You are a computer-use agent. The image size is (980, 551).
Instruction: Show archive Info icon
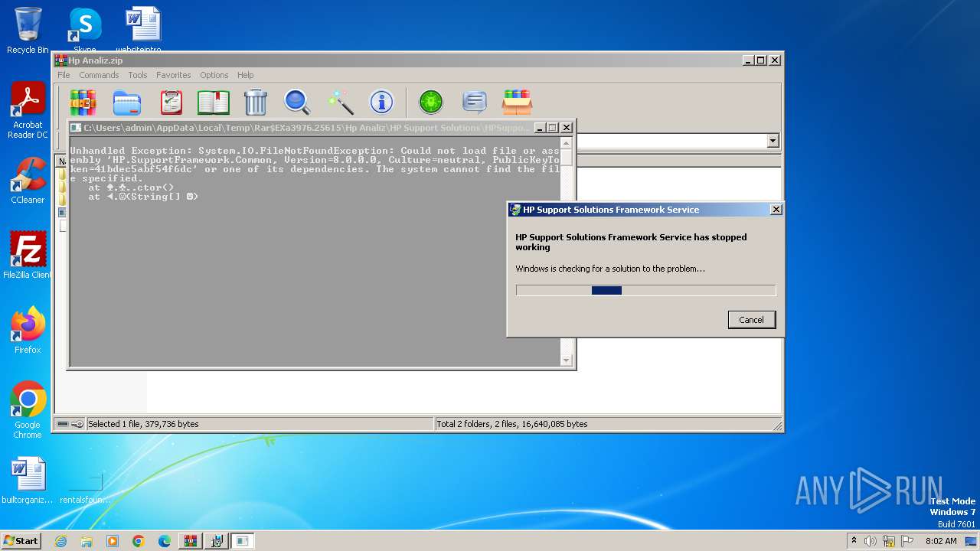[381, 102]
